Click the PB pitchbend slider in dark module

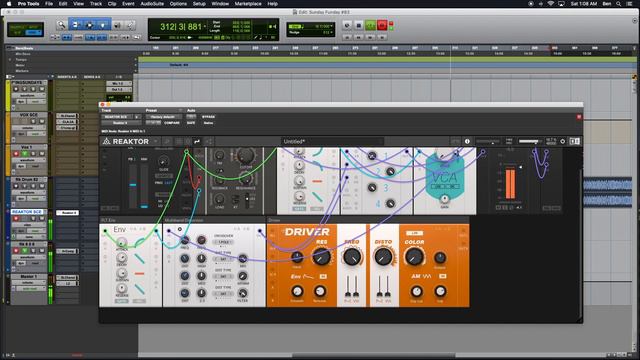(132, 186)
